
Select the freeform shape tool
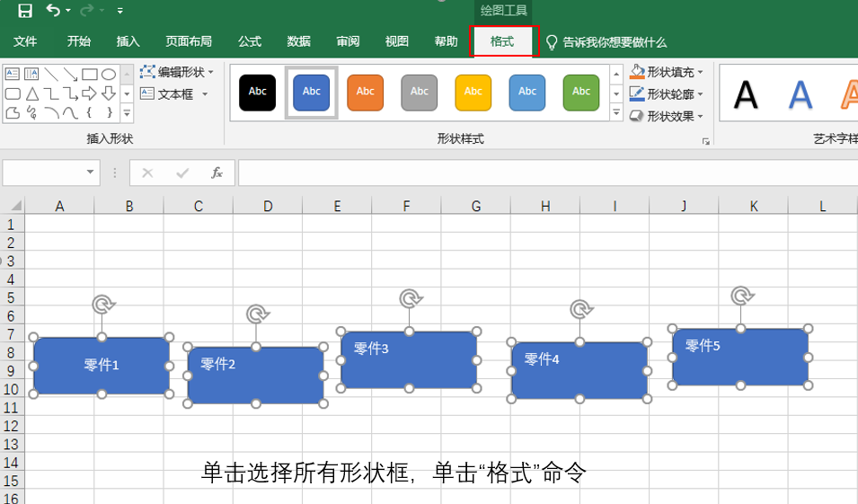13,112
